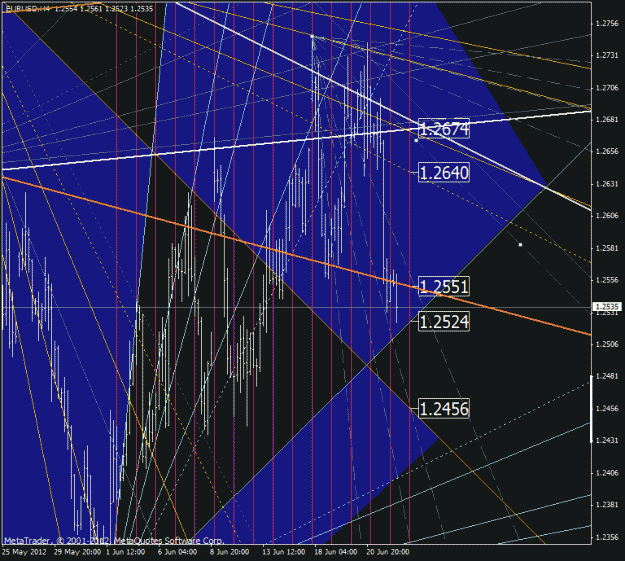The width and height of the screenshot is (625, 561).
Task: Click the 8 Jun 20:00 time axis label
Action: 229,552
